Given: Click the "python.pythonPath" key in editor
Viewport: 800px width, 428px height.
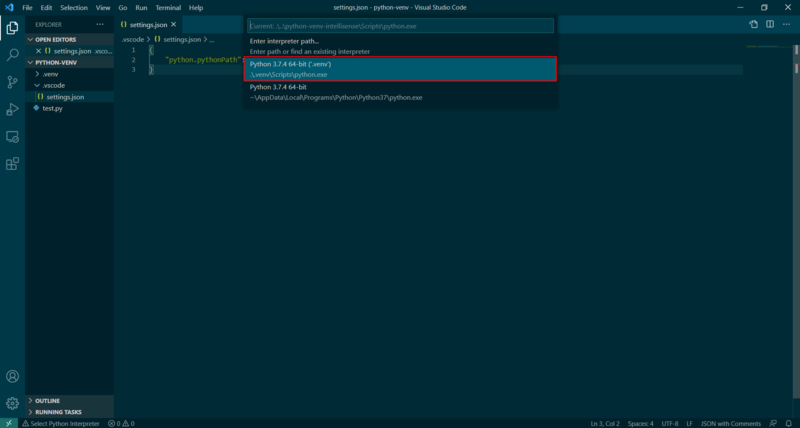Looking at the screenshot, I should coord(203,60).
